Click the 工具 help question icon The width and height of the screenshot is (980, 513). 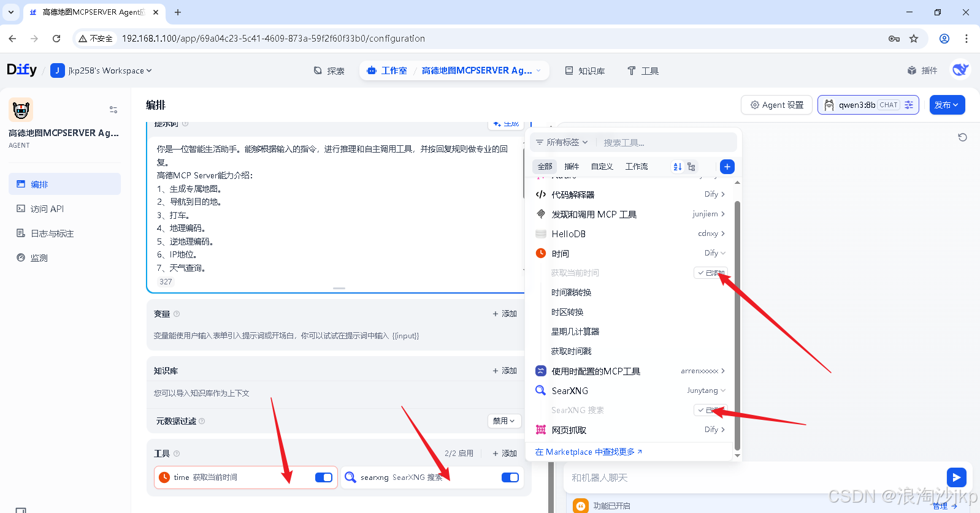(x=177, y=454)
